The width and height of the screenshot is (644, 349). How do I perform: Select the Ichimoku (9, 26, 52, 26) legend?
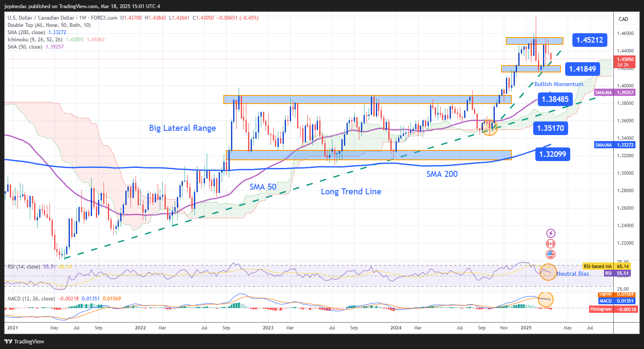(56, 40)
